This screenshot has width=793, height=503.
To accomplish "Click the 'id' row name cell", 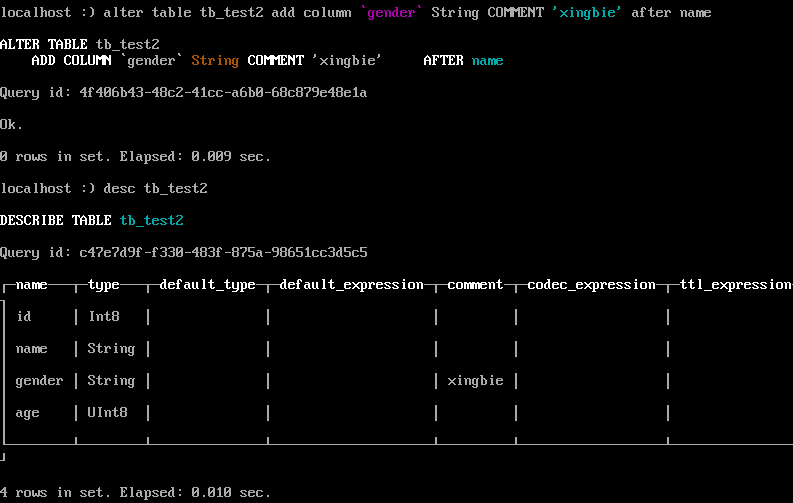I will click(x=24, y=316).
